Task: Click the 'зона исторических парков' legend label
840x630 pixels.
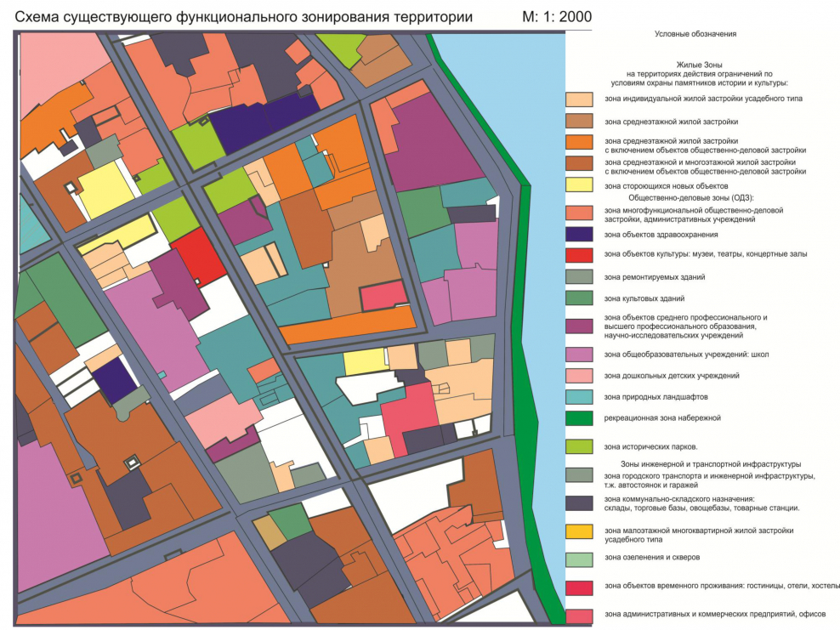Action: click(650, 446)
